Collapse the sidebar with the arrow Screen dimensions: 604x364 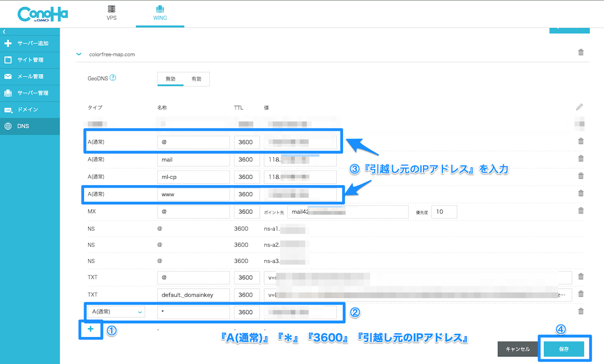coord(4,32)
